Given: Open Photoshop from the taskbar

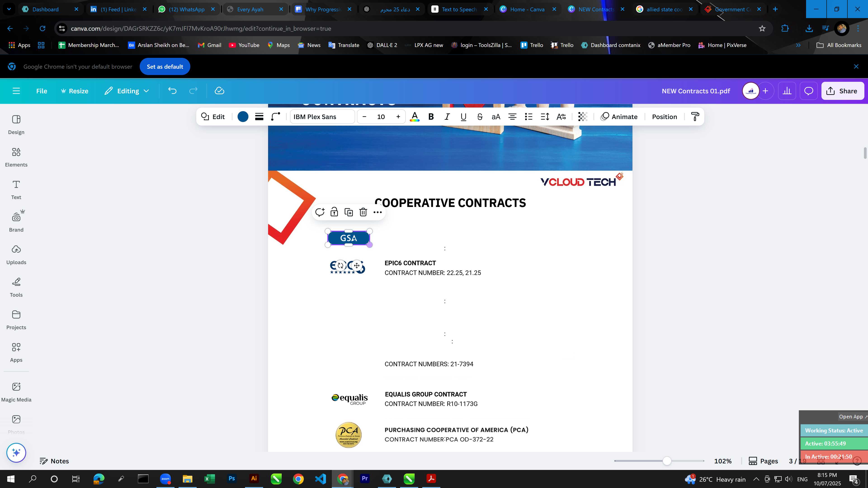Looking at the screenshot, I should pyautogui.click(x=231, y=479).
